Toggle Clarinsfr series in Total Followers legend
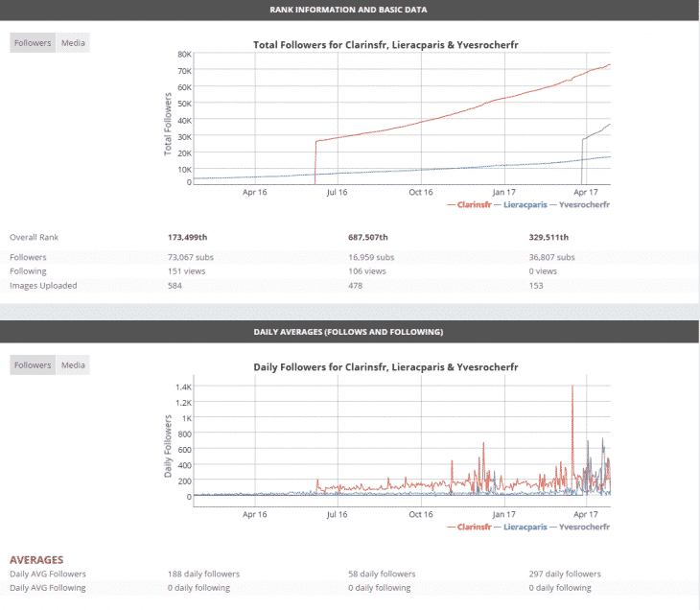The height and width of the screenshot is (610, 700). coord(475,204)
